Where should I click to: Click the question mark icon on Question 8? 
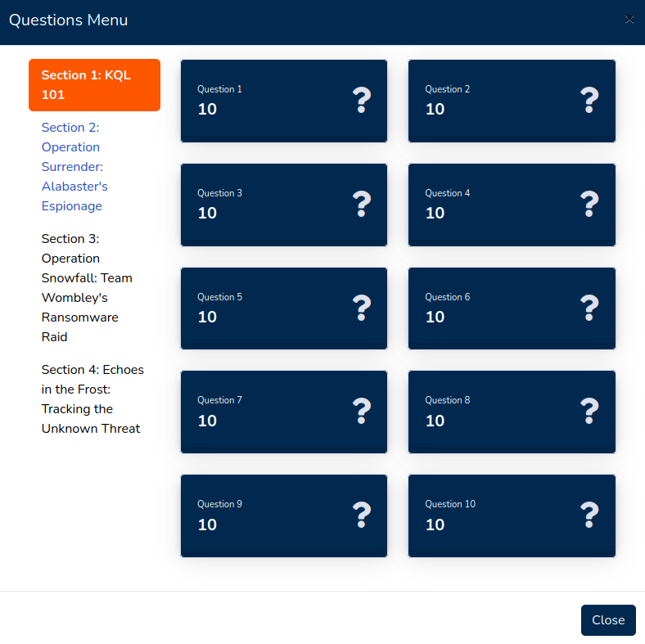(589, 412)
